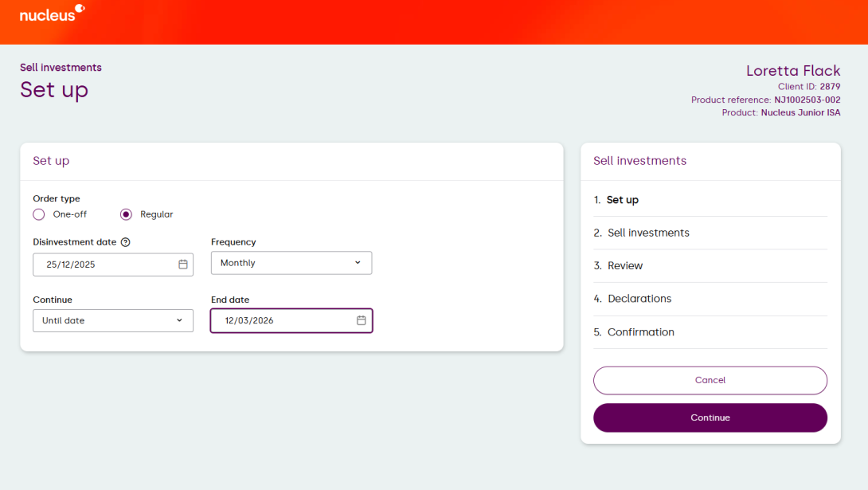
Task: Open the calendar picker for End date
Action: click(361, 320)
